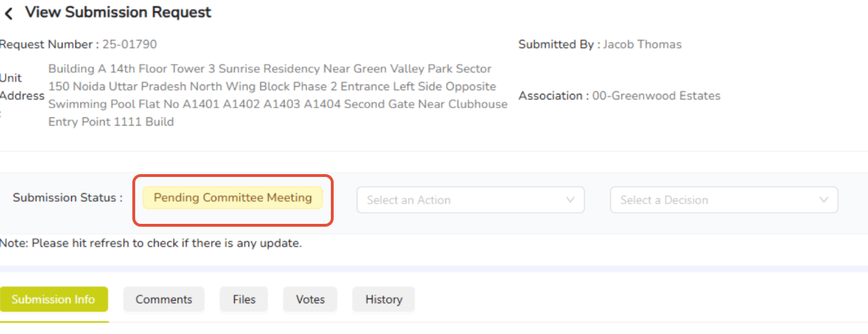Click the request number 25-01790

129,45
